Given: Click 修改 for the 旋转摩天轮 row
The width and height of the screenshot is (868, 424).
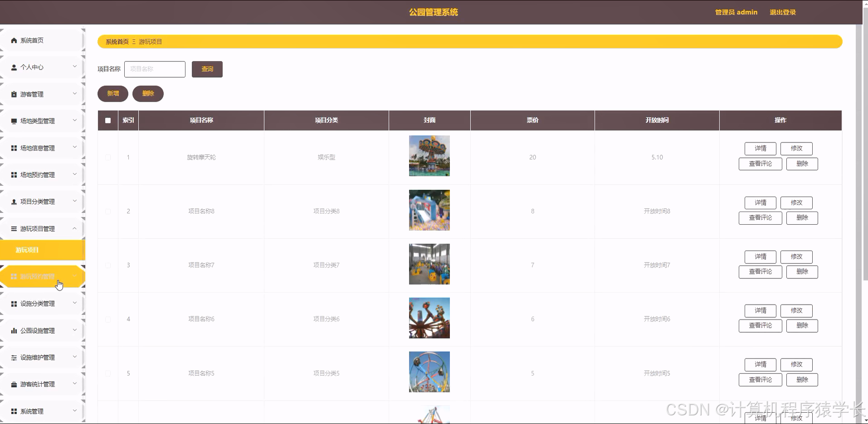Looking at the screenshot, I should click(796, 148).
